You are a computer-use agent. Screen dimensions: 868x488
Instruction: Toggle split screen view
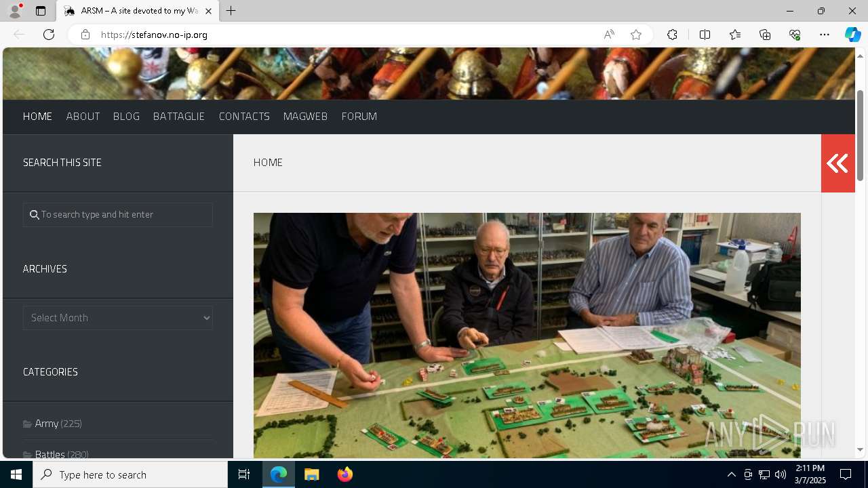[705, 35]
